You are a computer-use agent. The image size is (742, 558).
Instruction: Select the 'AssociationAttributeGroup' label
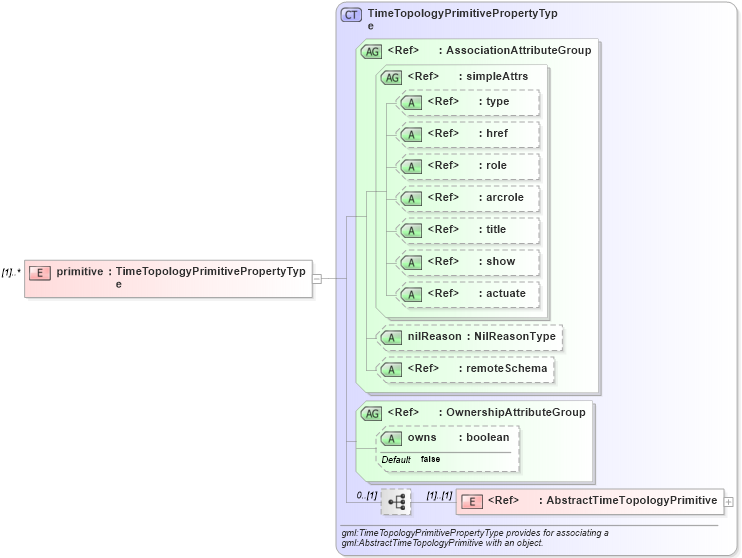point(519,50)
